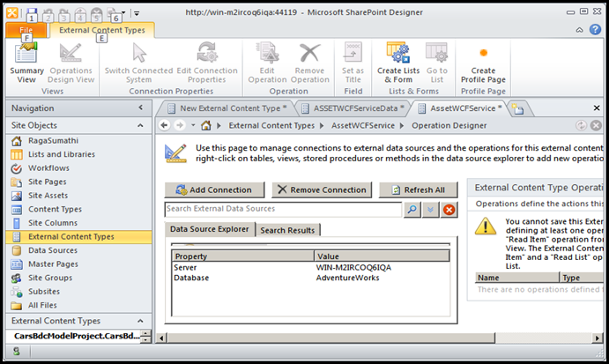Select External Content Types ribbon tab
Image resolution: width=609 pixels, height=364 pixels.
tap(101, 30)
